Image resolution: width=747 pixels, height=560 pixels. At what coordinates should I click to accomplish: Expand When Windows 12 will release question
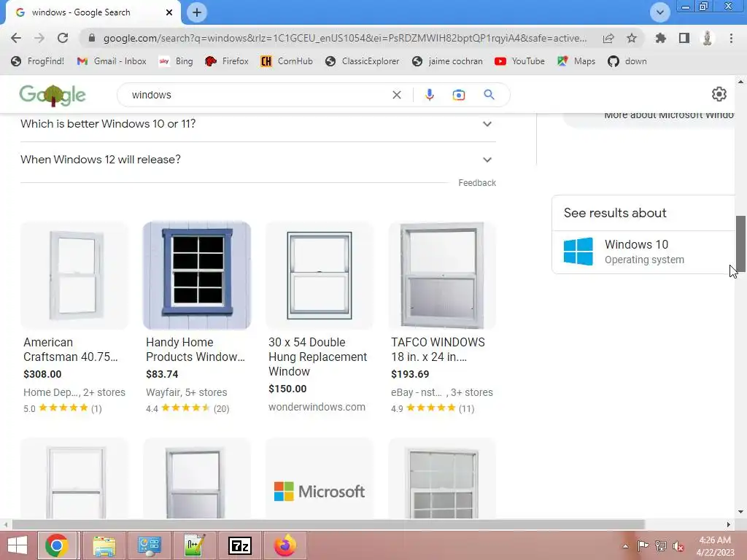click(x=258, y=160)
